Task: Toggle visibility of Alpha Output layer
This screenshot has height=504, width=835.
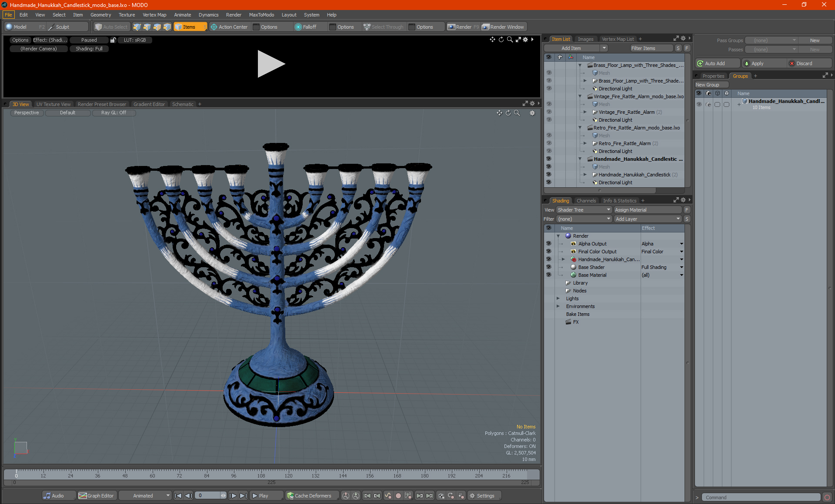Action: point(548,244)
